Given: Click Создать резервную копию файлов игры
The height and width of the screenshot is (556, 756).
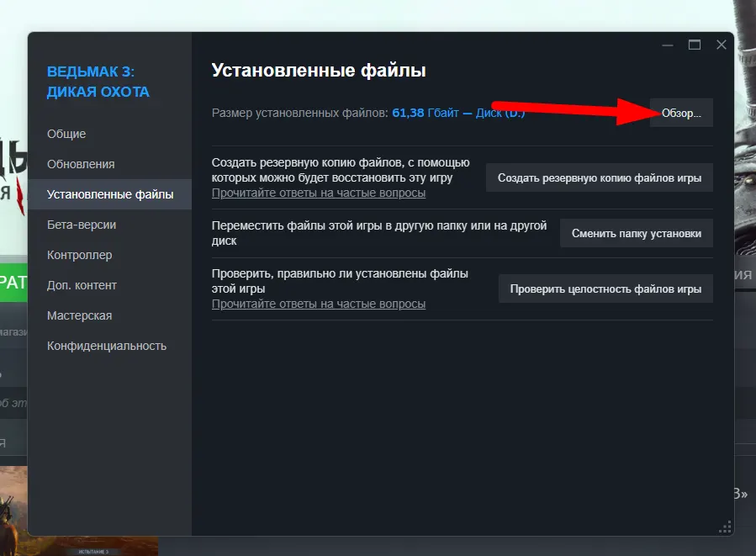Looking at the screenshot, I should pos(600,178).
